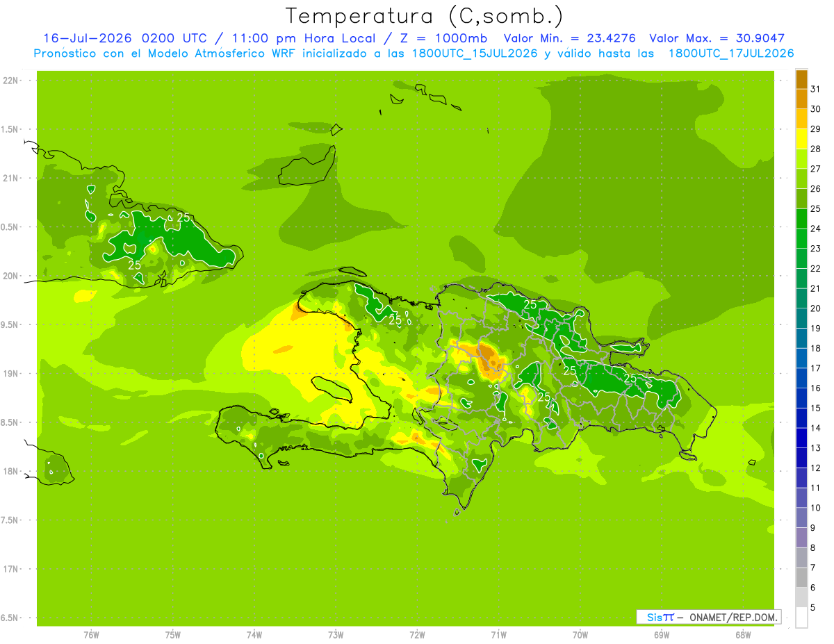Select the 'Valor Max. = 30.9047' text
Screen dimensions: 834x644
717,38
